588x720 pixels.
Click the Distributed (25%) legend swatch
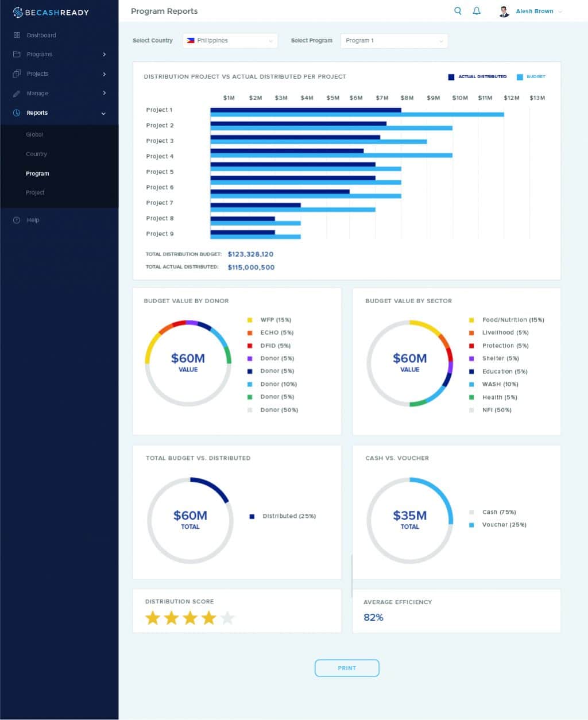coord(252,516)
